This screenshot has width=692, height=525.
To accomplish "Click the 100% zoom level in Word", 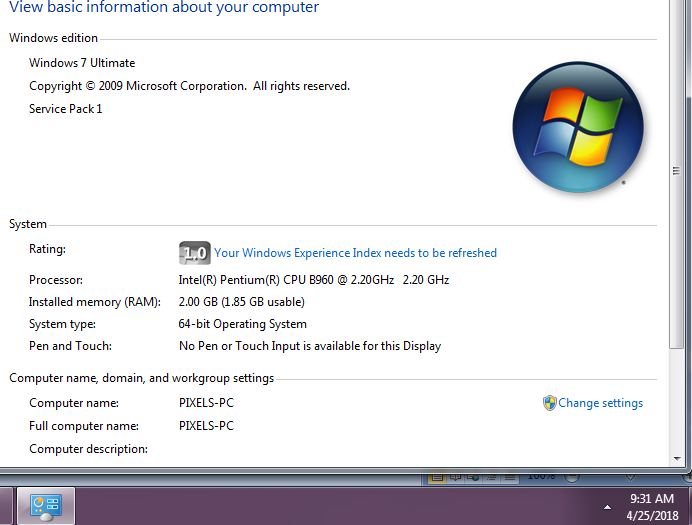I will [542, 476].
